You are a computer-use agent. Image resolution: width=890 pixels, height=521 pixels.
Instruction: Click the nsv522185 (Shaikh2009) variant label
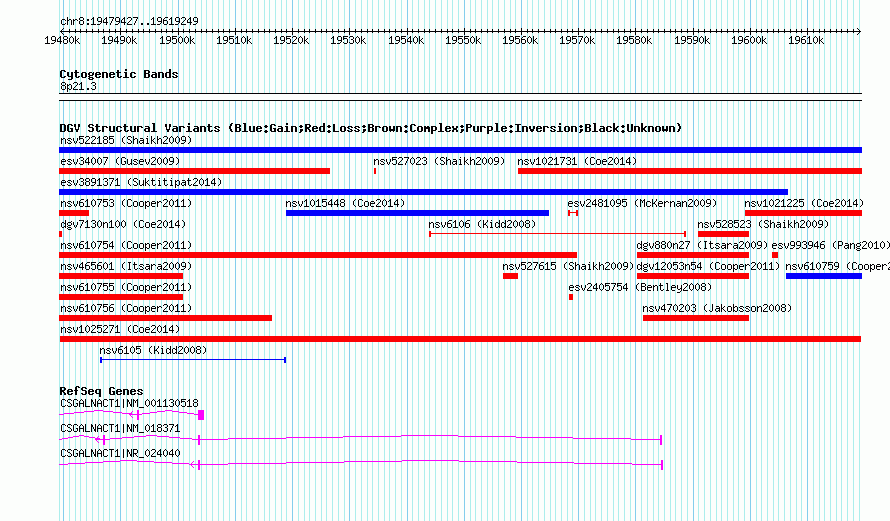(126, 140)
